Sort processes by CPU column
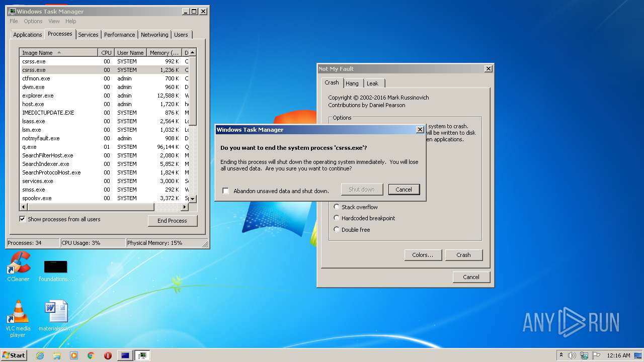This screenshot has height=362, width=644. click(x=106, y=53)
